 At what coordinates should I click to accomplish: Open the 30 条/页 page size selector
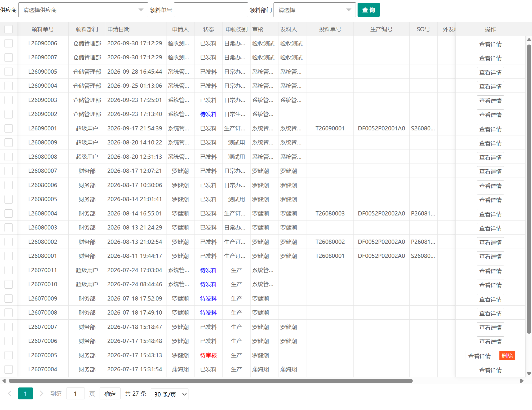click(170, 394)
